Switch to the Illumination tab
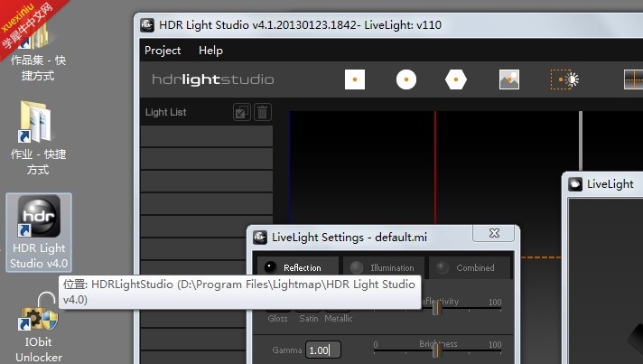This screenshot has width=643, height=364. (x=384, y=267)
